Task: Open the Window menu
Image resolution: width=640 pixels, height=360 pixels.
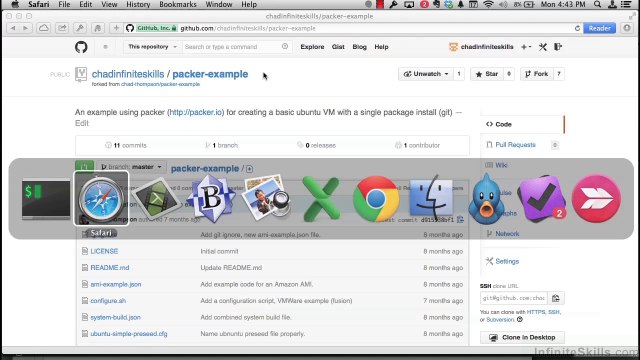Action: 219,4
